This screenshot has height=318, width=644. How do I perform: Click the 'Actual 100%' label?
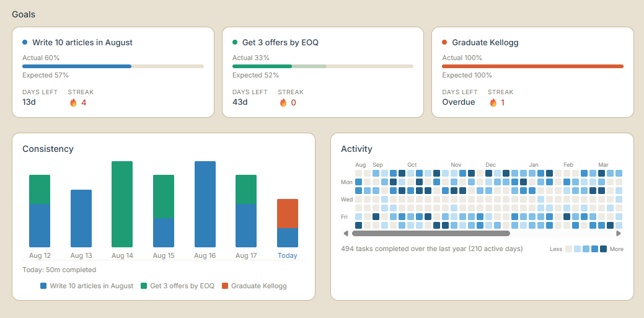click(462, 58)
